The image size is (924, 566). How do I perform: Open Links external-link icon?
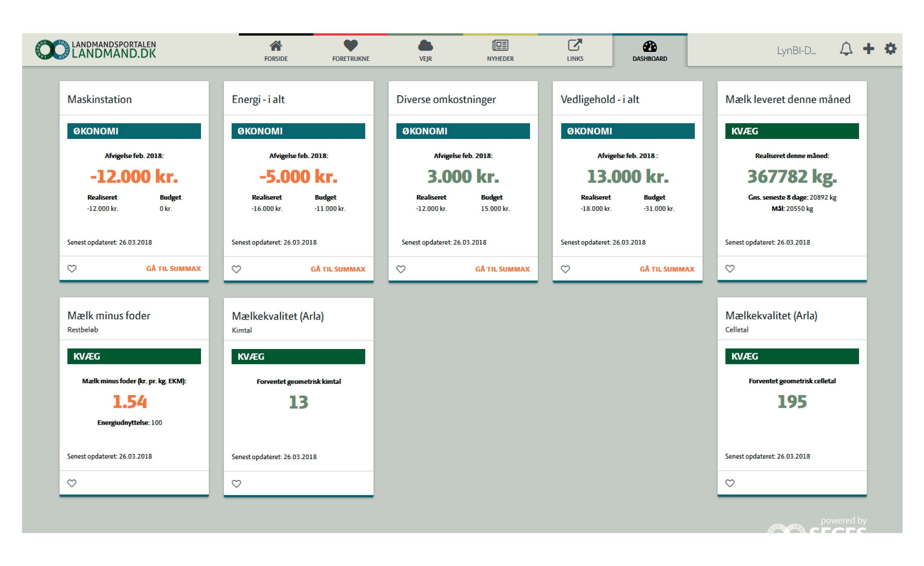pyautogui.click(x=575, y=46)
